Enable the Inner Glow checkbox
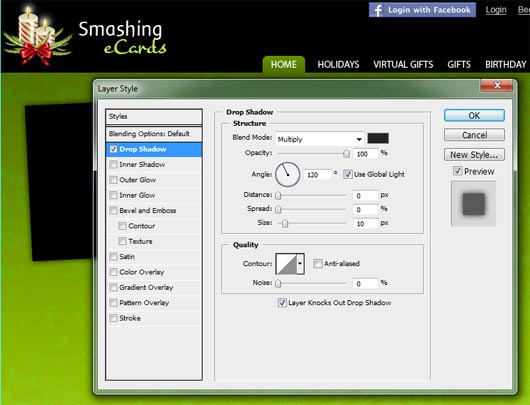The width and height of the screenshot is (530, 405). (x=114, y=195)
